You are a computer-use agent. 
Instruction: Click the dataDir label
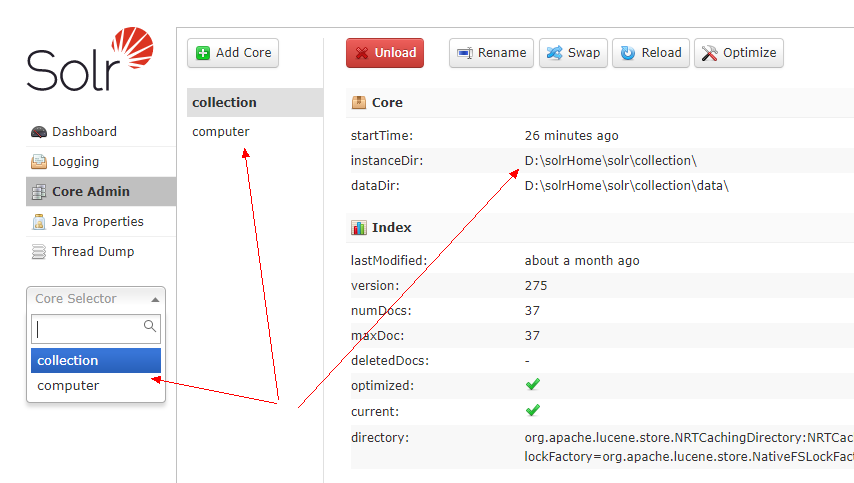pos(375,186)
